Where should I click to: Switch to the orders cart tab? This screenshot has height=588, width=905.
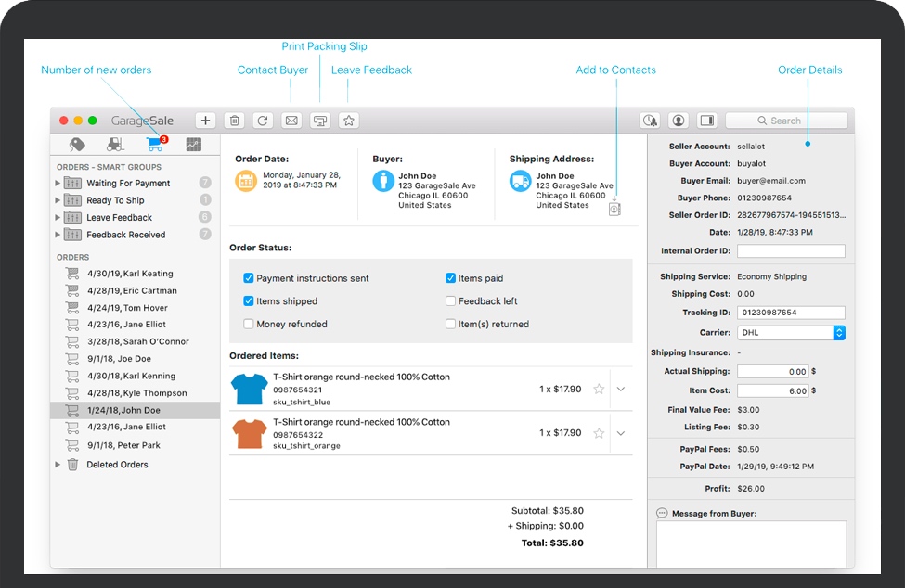click(x=154, y=145)
